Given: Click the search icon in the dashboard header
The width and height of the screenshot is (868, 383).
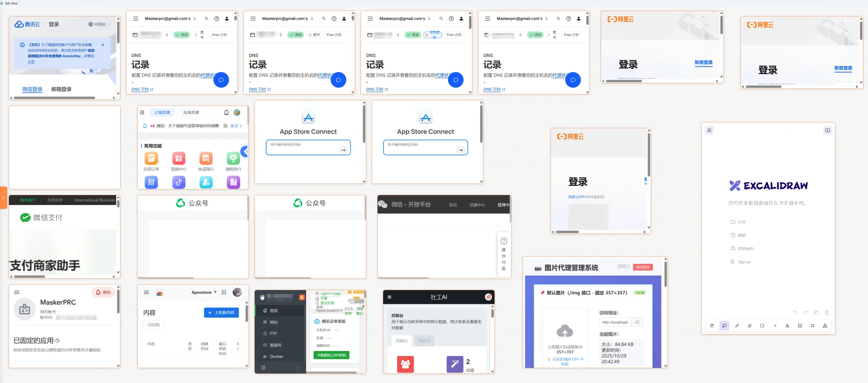Looking at the screenshot, I should pyautogui.click(x=206, y=18).
